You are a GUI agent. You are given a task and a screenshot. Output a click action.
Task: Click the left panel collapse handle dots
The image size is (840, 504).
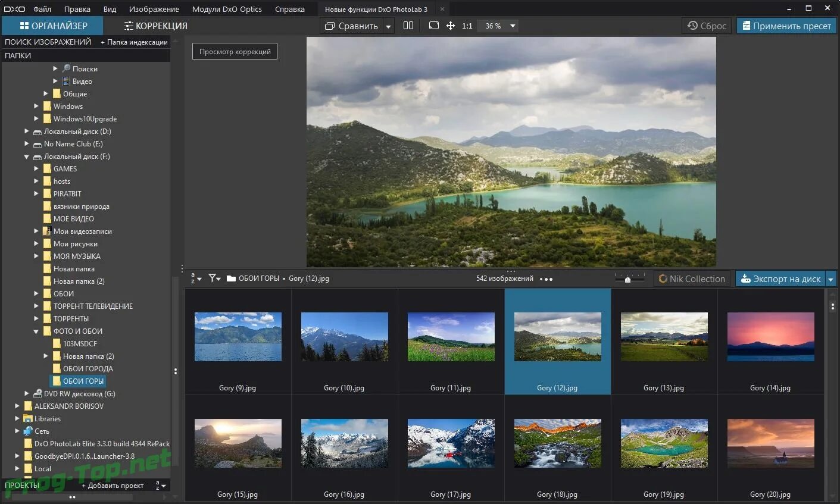pos(176,371)
